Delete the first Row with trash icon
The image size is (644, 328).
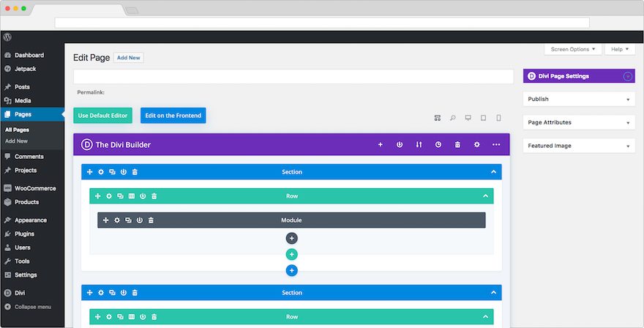click(154, 196)
